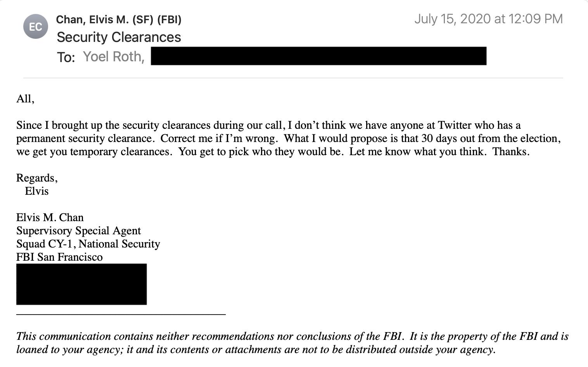Click the horizontal line above the disclaimer
Viewport: 588px width, 367px height.
coord(121,314)
